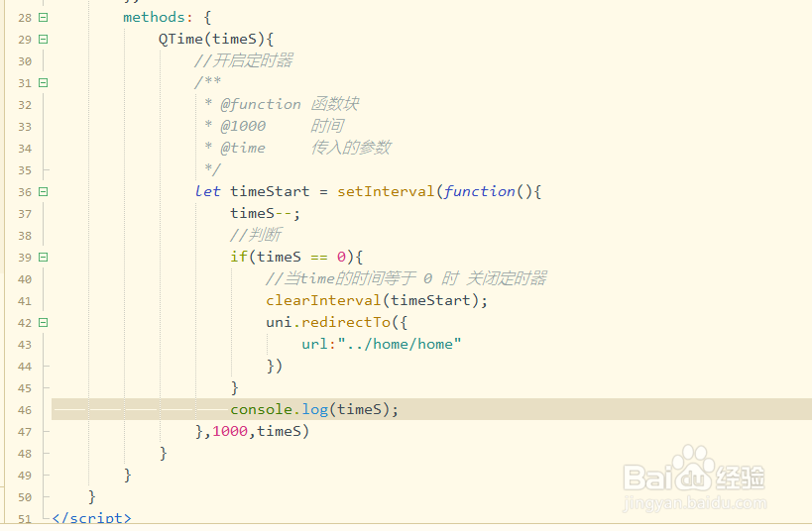Click line number 41 in the gutter
This screenshot has width=812, height=531.
click(x=25, y=301)
